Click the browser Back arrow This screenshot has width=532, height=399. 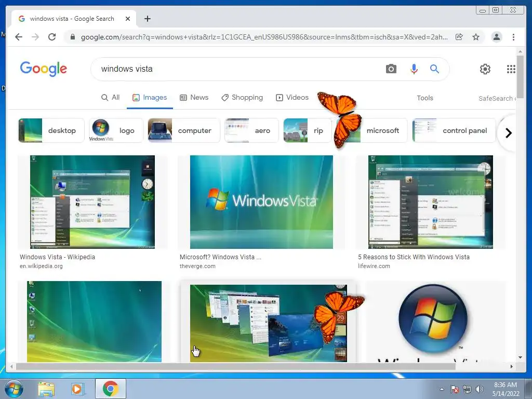click(x=19, y=37)
